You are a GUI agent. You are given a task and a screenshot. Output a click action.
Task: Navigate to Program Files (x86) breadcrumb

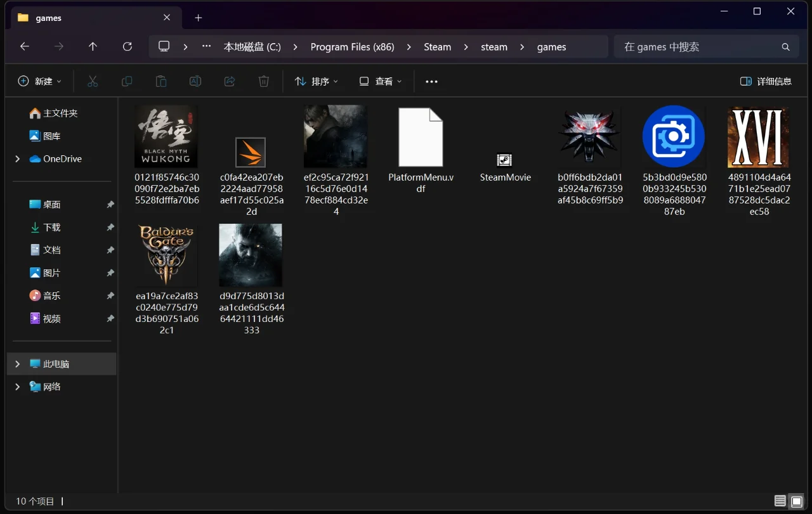click(x=352, y=47)
